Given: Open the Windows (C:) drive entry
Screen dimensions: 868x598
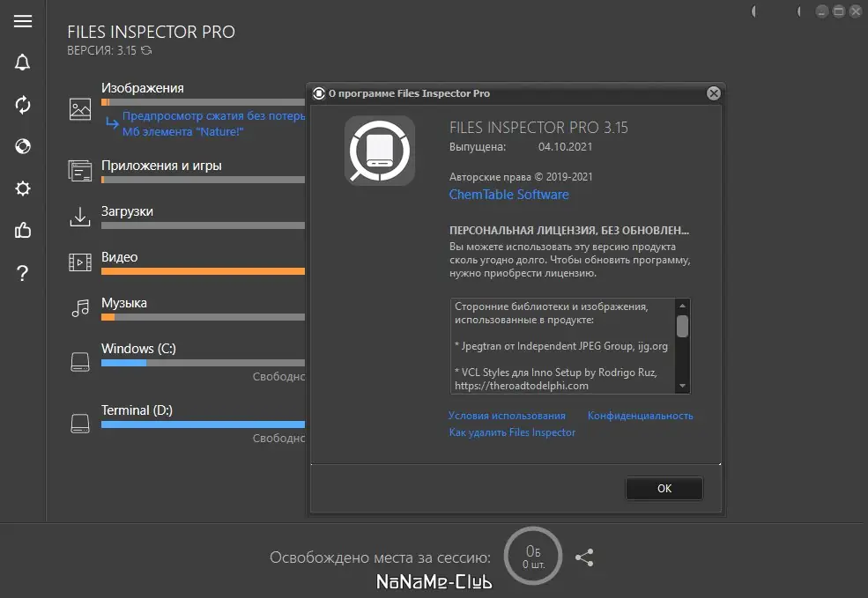Looking at the screenshot, I should click(x=138, y=349).
